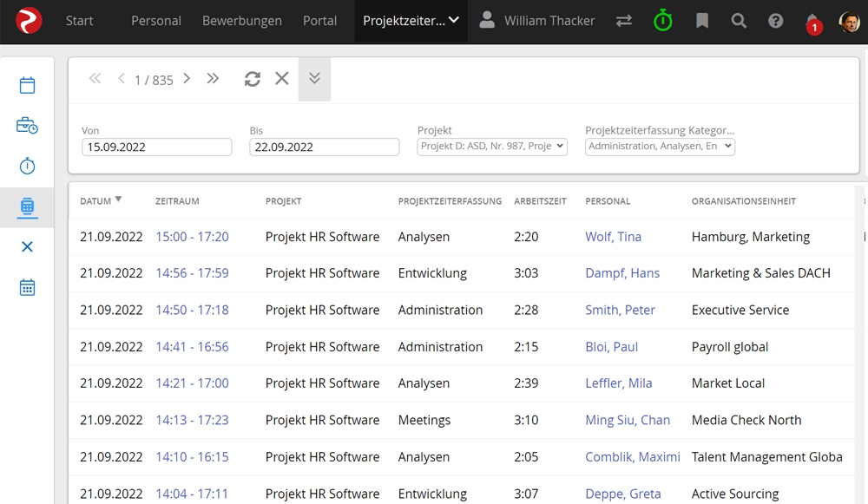Open Wolf, Tina personnel link
Screen dimensions: 868x504
[614, 237]
